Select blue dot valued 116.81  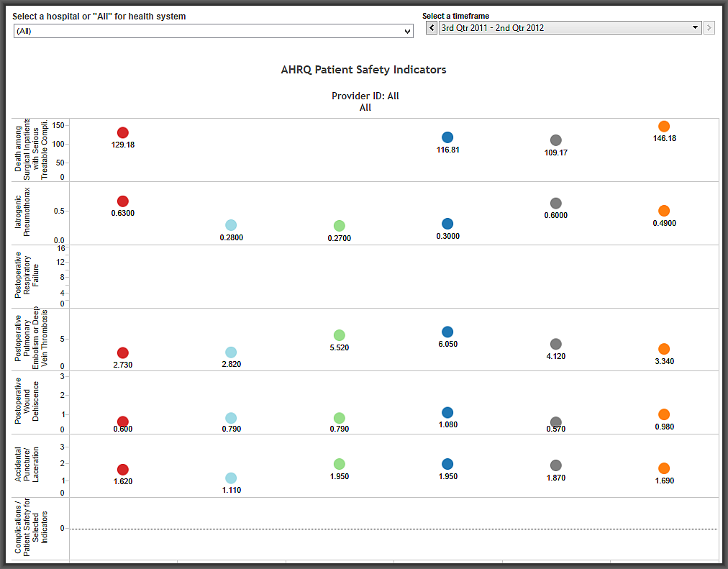(x=447, y=137)
